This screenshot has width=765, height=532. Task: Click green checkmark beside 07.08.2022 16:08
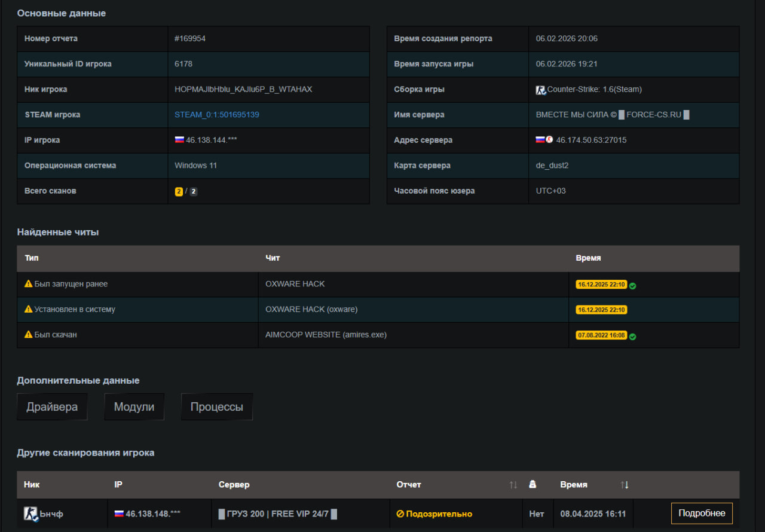click(632, 337)
